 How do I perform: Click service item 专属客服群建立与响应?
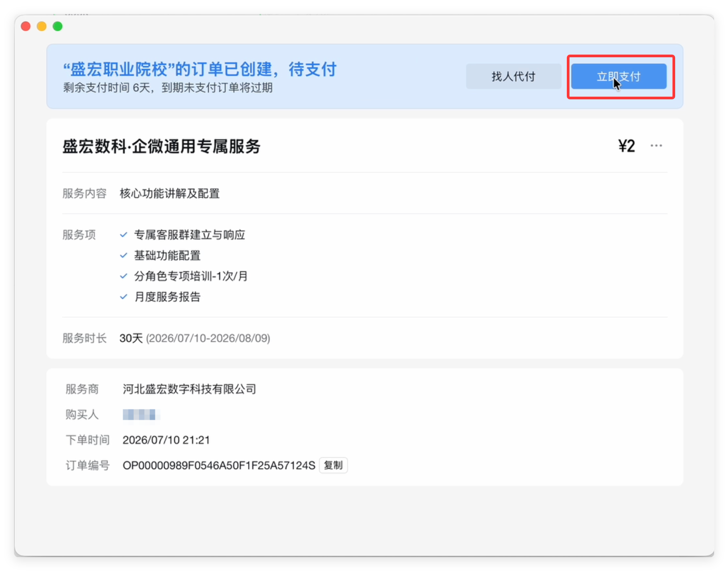click(x=190, y=235)
